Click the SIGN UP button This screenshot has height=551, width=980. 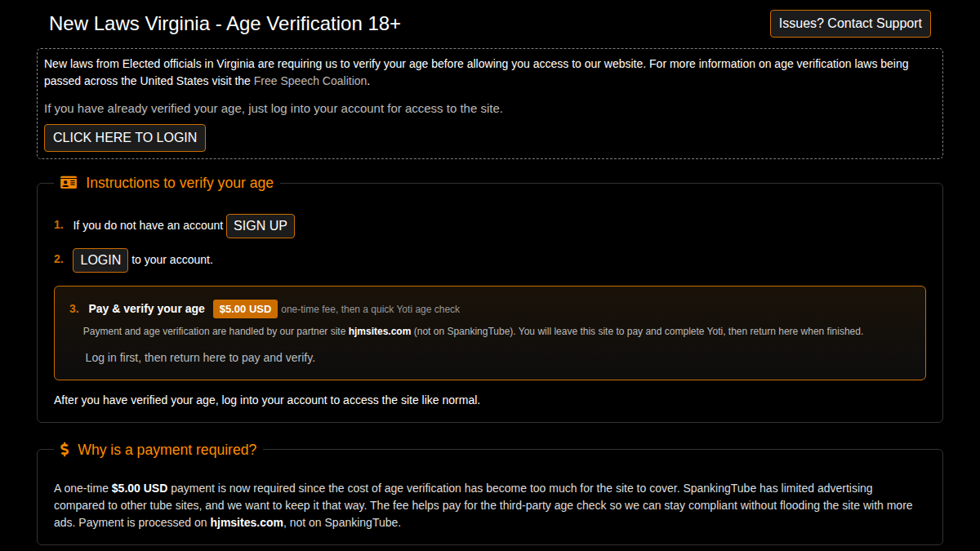[x=261, y=226]
